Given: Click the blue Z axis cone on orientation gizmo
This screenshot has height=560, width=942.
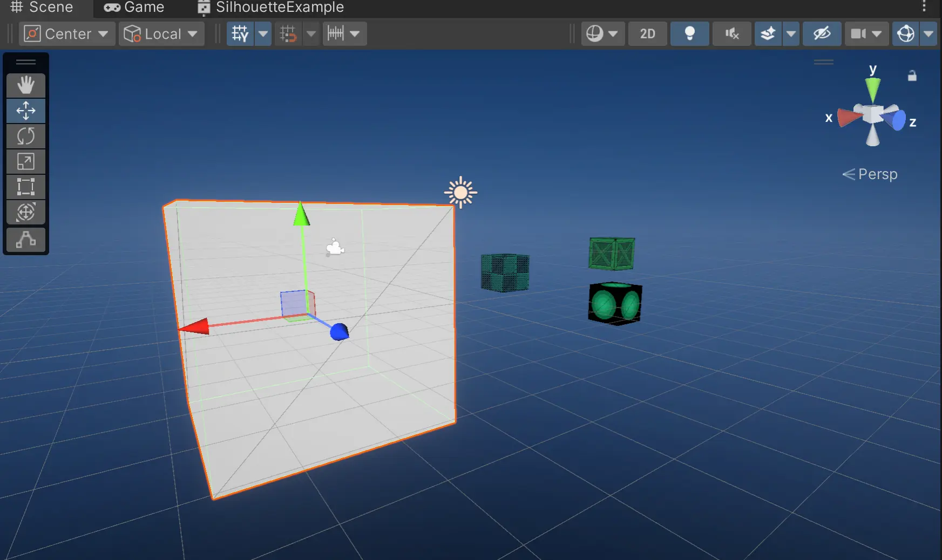Looking at the screenshot, I should [897, 120].
